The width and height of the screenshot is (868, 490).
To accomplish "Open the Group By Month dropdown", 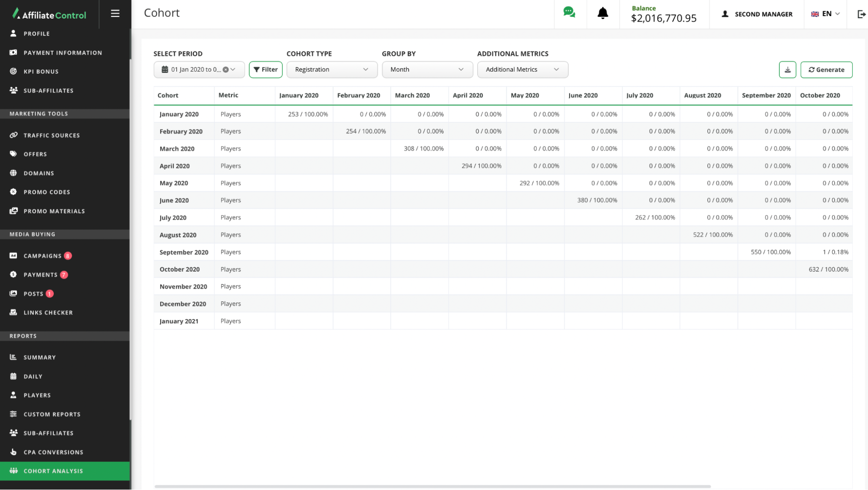I will (x=427, y=69).
